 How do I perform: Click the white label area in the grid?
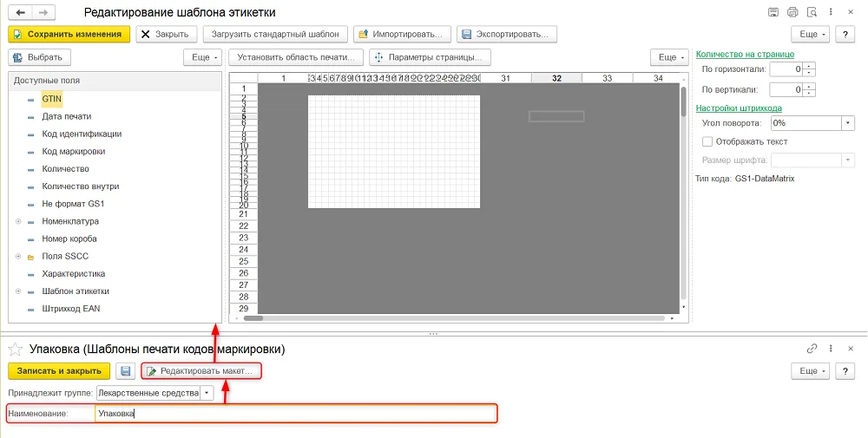point(393,152)
